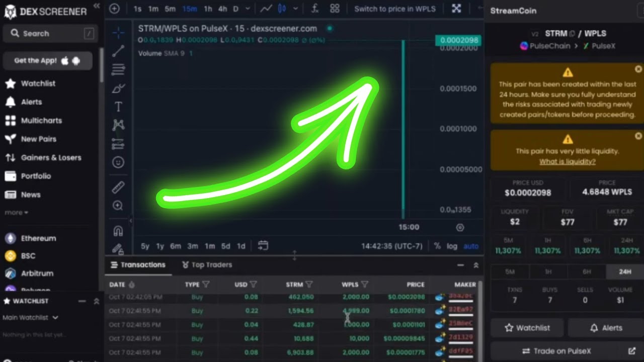
Task: Select the candlestick chart style
Action: [x=282, y=9]
